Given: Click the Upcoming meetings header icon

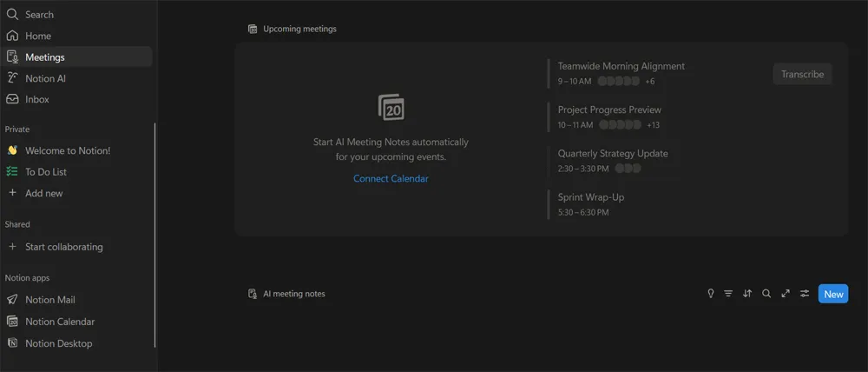Looking at the screenshot, I should 253,29.
